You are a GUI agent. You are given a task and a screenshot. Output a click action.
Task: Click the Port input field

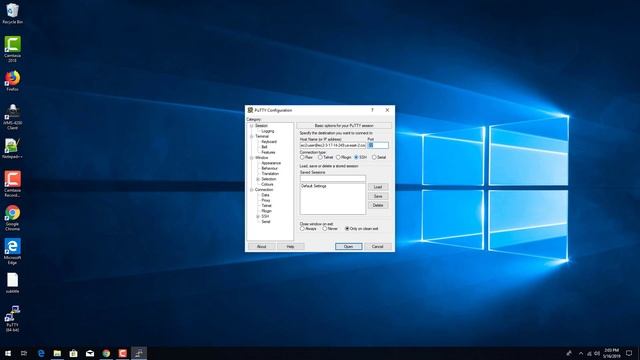[x=378, y=145]
